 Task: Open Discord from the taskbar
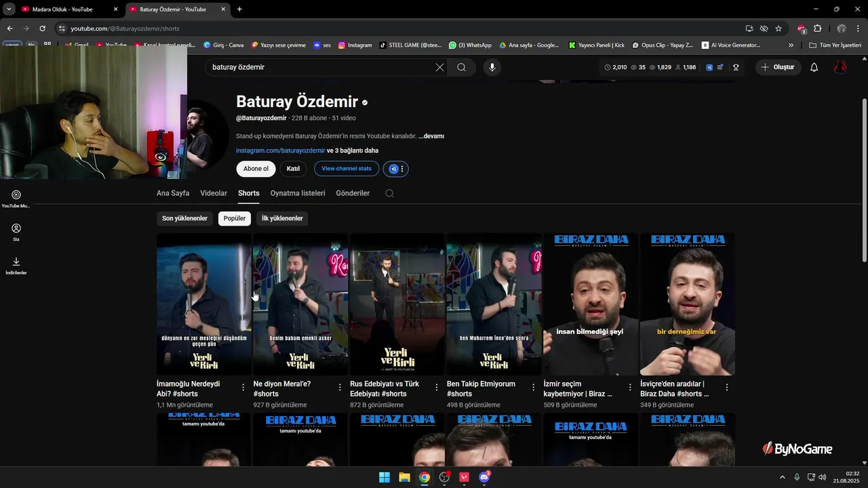pyautogui.click(x=484, y=477)
